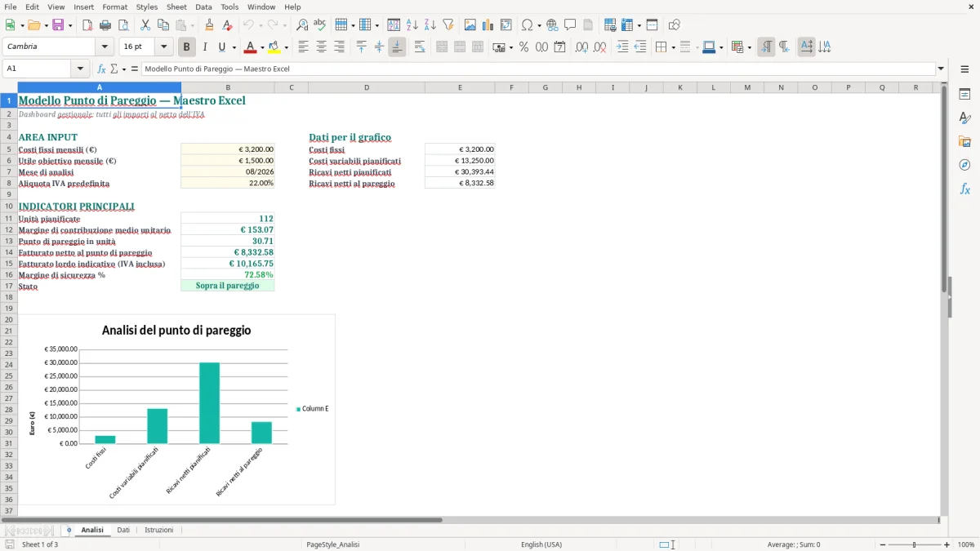Select the Clone Formatting paintbrush

[x=210, y=25]
